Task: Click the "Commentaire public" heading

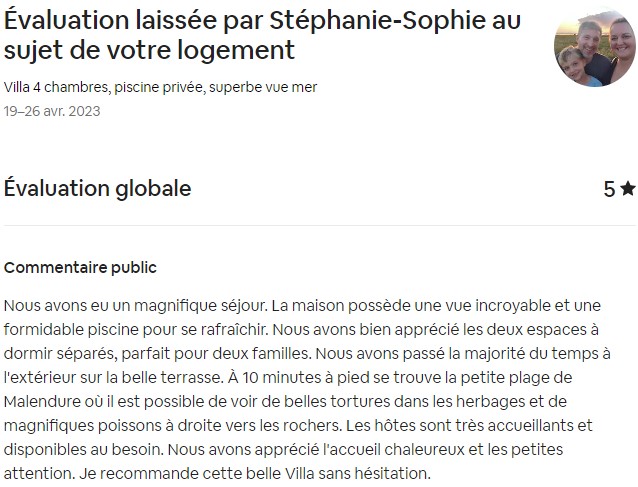Action: [80, 268]
